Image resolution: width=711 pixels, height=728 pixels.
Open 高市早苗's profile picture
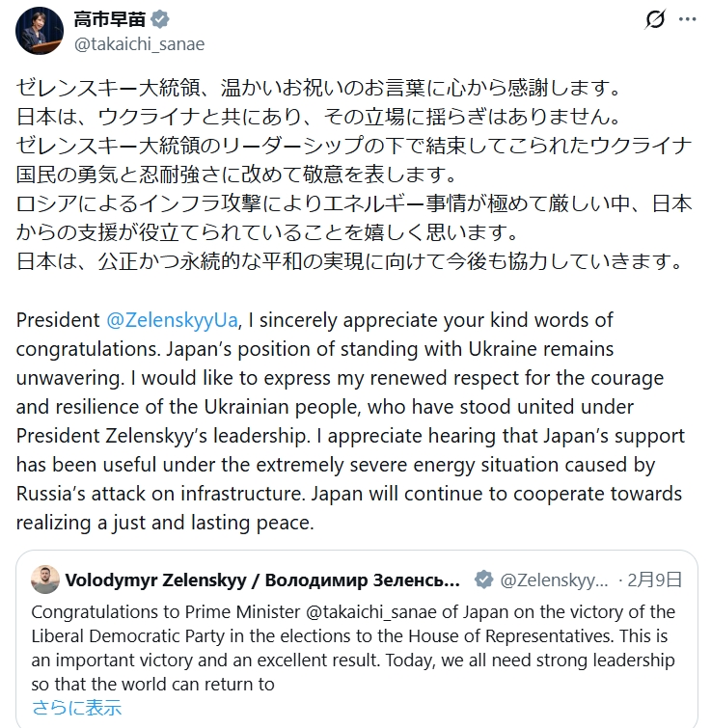point(40,30)
